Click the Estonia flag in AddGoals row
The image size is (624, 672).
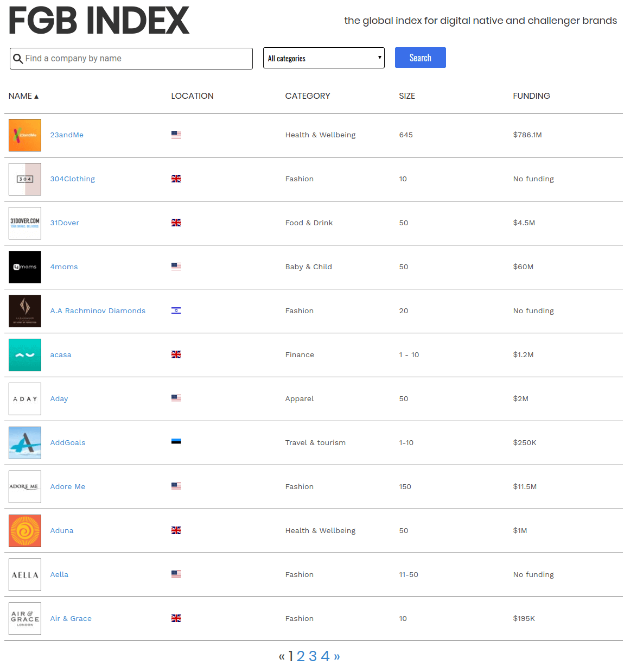(x=176, y=442)
